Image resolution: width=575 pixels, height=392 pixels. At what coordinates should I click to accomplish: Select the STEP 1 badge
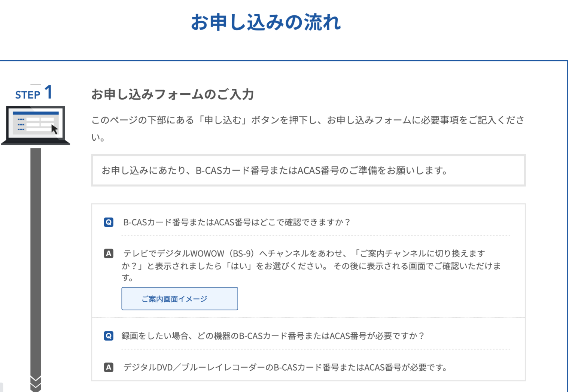(34, 93)
